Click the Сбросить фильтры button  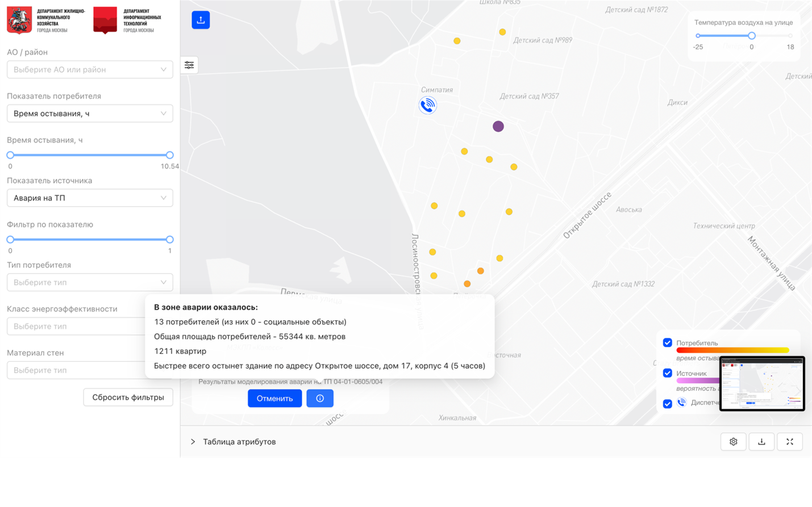(128, 397)
